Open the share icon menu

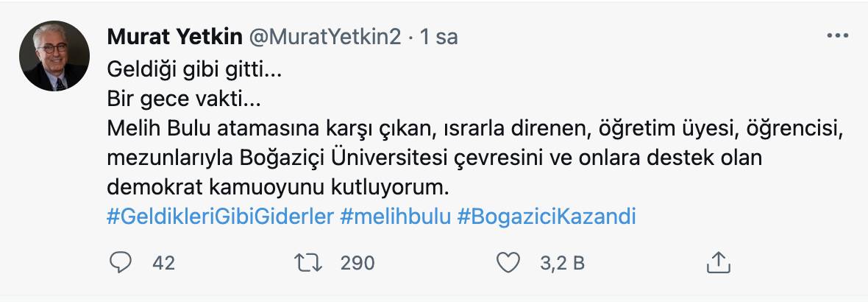(717, 262)
